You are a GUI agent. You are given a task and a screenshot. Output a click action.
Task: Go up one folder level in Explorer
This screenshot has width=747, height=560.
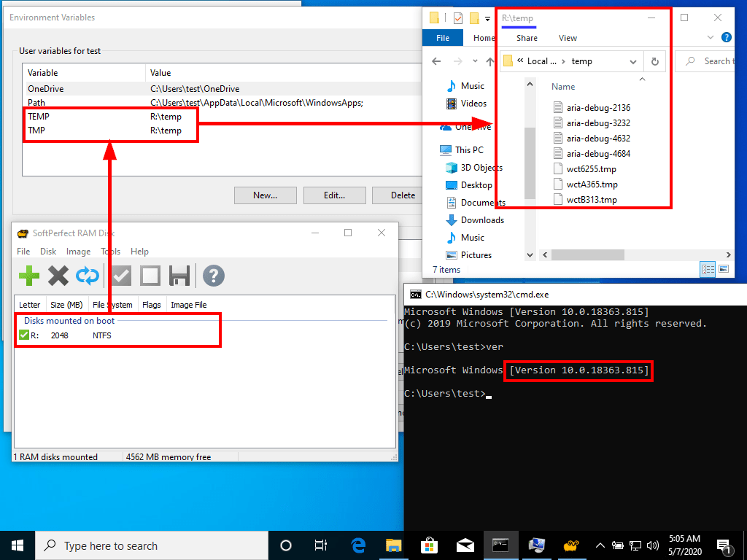[x=490, y=61]
